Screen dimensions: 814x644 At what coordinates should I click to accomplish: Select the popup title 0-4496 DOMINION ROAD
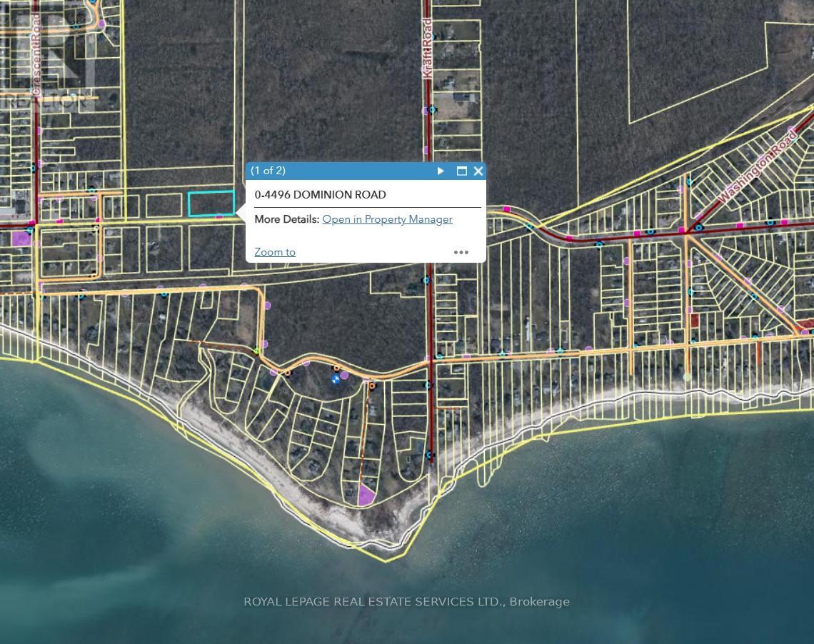pos(320,194)
